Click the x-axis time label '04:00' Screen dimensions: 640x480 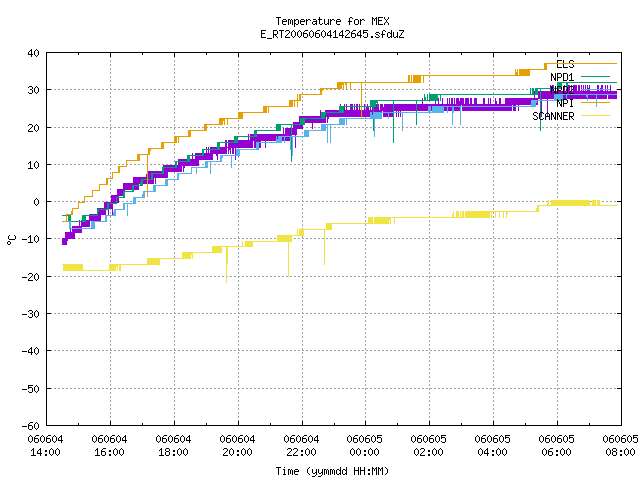[493, 452]
